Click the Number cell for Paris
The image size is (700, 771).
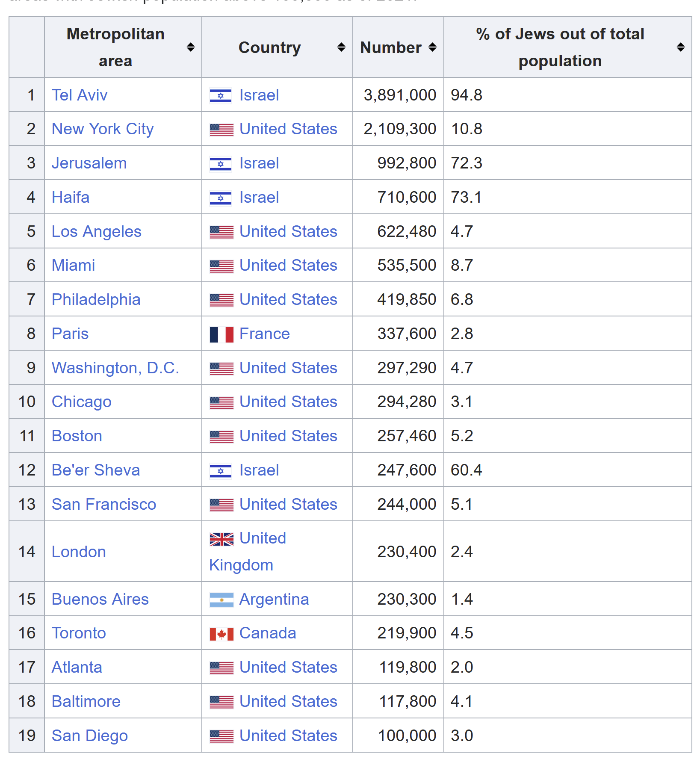tap(406, 334)
